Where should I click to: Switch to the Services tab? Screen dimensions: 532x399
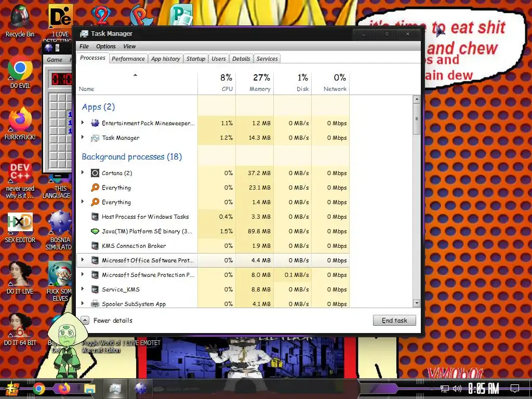pos(267,59)
